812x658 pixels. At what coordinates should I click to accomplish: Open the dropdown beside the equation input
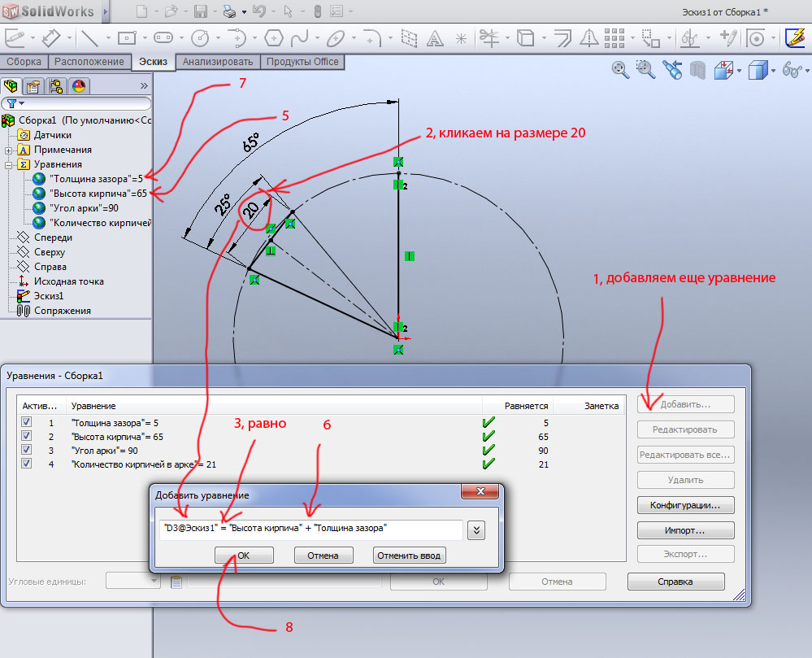point(477,529)
